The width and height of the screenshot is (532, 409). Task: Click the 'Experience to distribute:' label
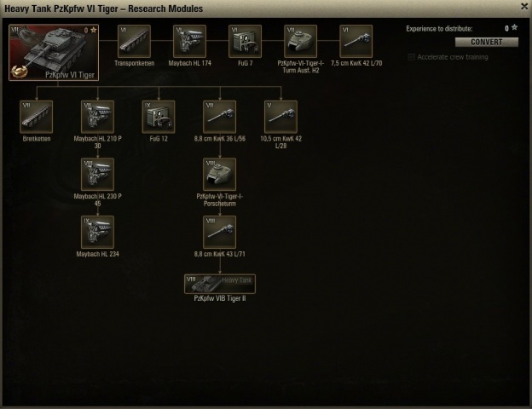coord(439,29)
